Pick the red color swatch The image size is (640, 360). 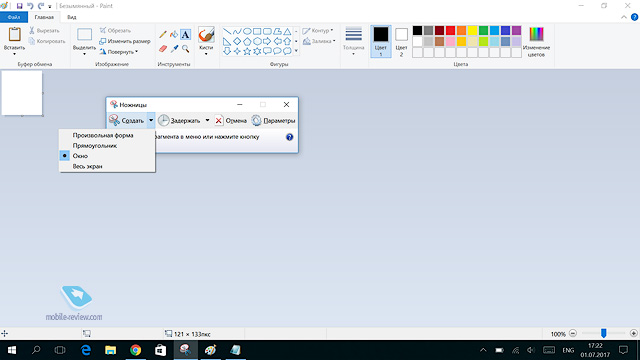pos(450,31)
